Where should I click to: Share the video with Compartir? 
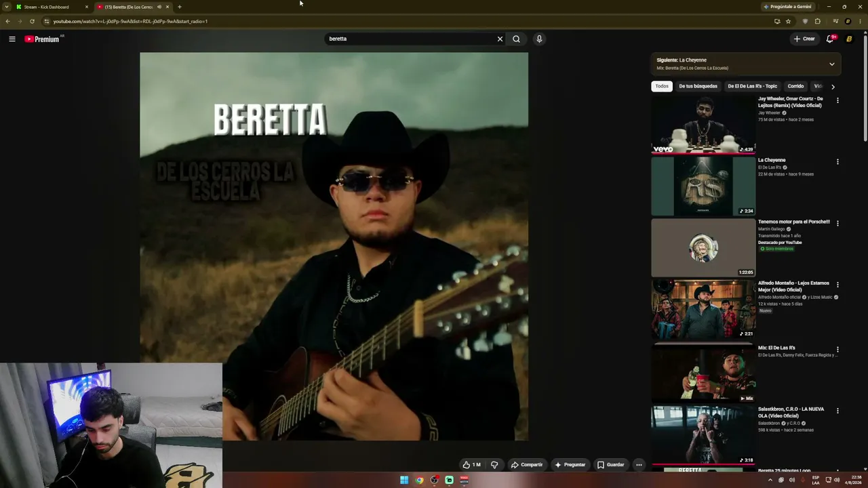pos(527,465)
